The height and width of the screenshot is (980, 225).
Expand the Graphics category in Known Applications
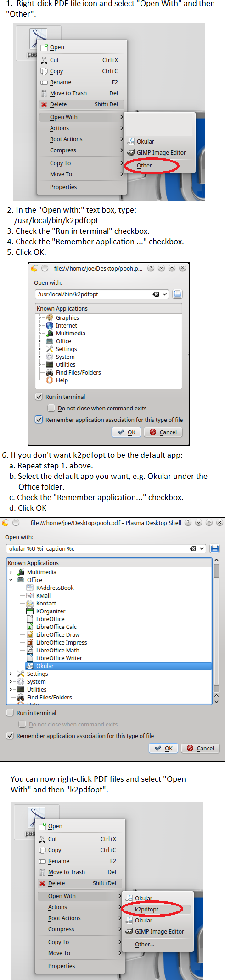click(x=40, y=317)
